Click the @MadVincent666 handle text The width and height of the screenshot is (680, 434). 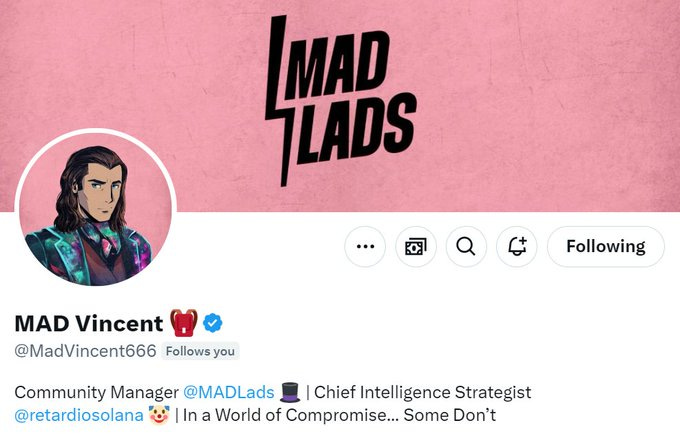[85, 351]
